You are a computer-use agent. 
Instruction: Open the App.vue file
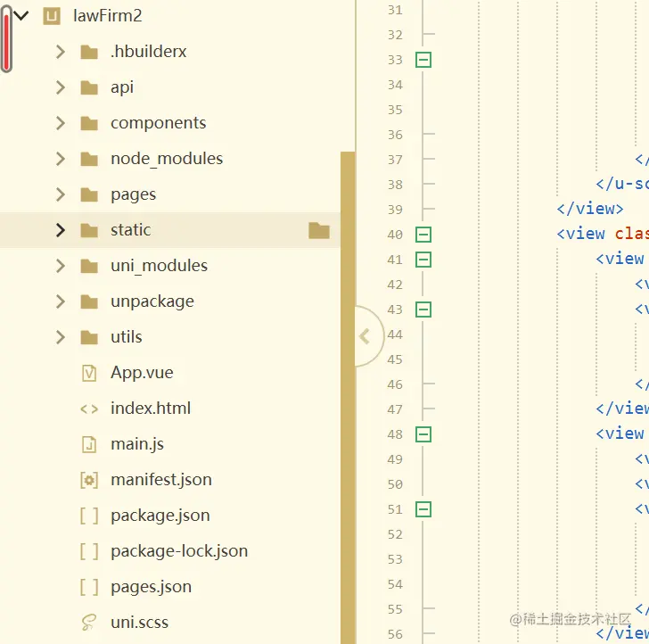(142, 373)
